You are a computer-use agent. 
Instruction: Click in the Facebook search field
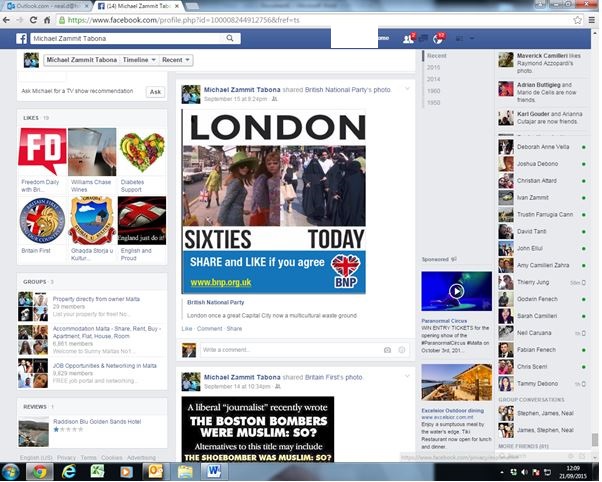click(x=127, y=38)
